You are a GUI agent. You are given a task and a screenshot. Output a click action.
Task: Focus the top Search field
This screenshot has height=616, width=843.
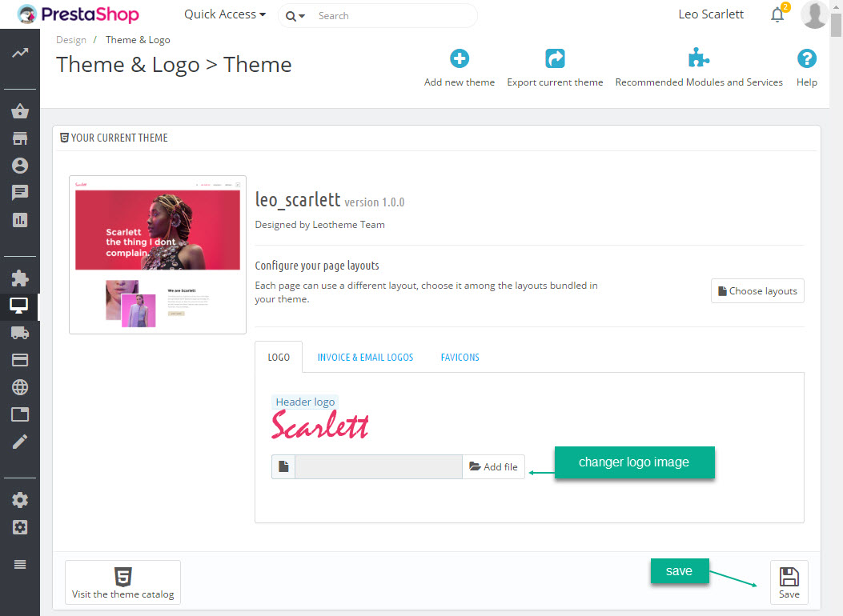(x=395, y=16)
